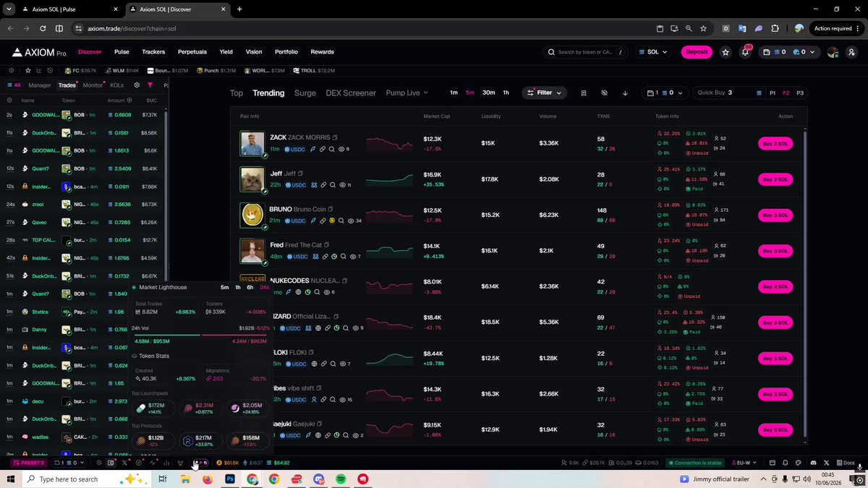Click the Deposit button
Image resolution: width=868 pixels, height=488 pixels.
tap(697, 52)
